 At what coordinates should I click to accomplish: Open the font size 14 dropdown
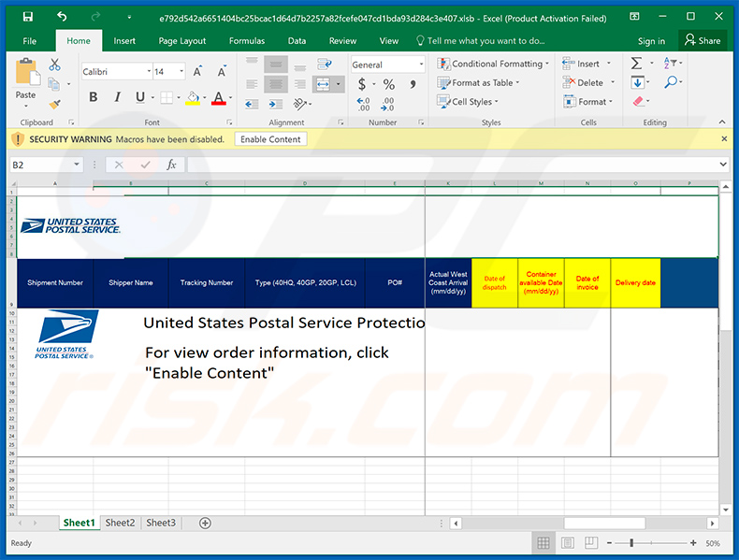click(x=181, y=72)
